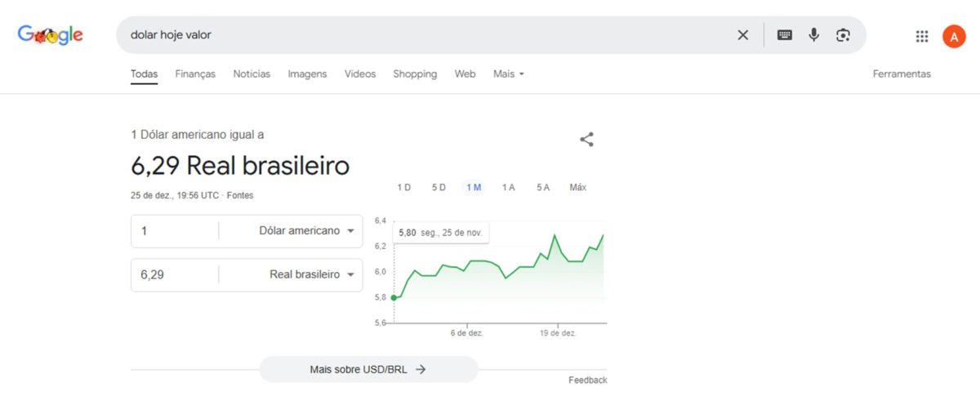Switch to the Finanças tab
The height and width of the screenshot is (414, 980).
click(195, 73)
